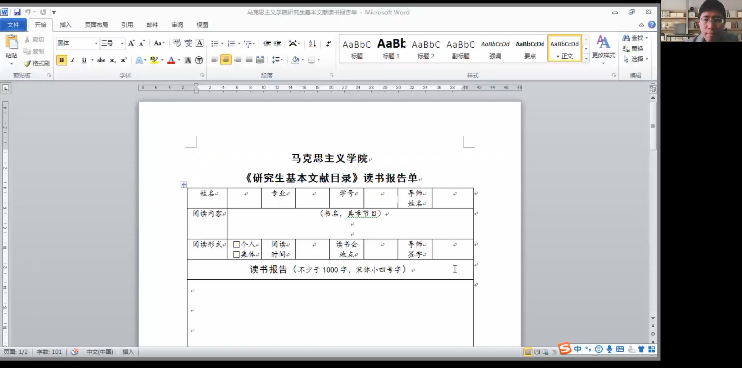Click the italic formatting icon

73,60
